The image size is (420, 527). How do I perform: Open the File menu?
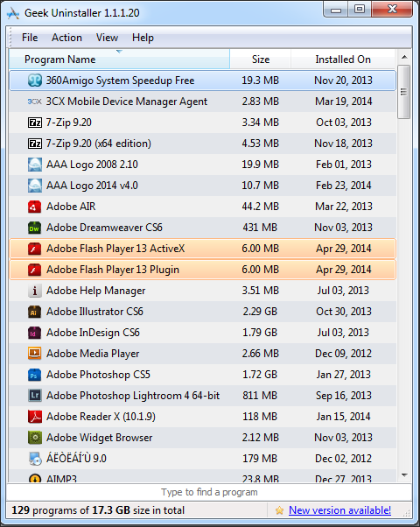[x=30, y=38]
